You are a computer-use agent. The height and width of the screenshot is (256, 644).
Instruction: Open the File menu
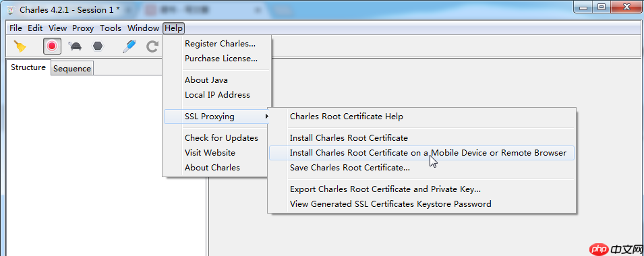16,28
